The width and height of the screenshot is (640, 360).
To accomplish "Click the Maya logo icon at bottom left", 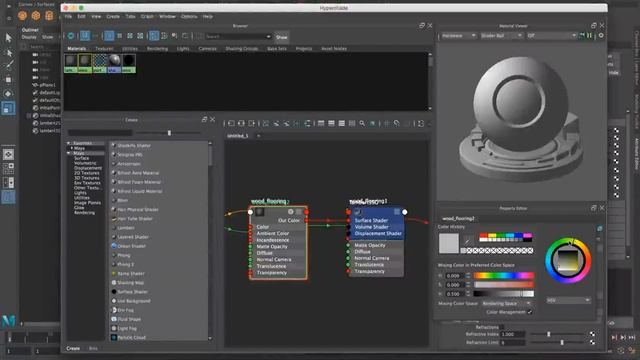I will coord(9,321).
